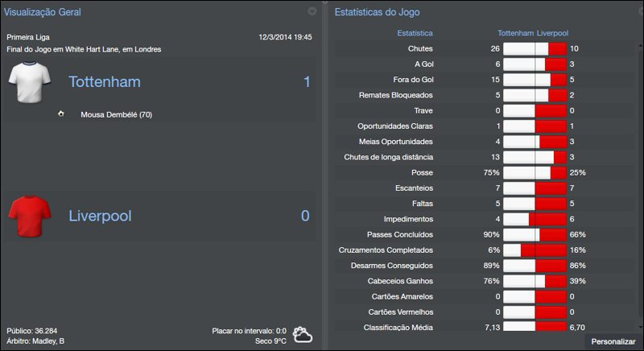Click the cloudy weather icon
The height and width of the screenshot is (351, 644).
pos(303,334)
